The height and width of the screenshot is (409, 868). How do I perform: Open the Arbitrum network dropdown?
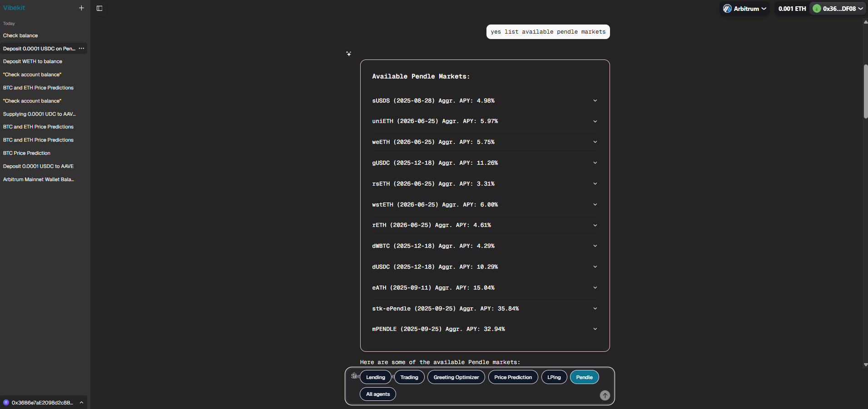pyautogui.click(x=744, y=9)
